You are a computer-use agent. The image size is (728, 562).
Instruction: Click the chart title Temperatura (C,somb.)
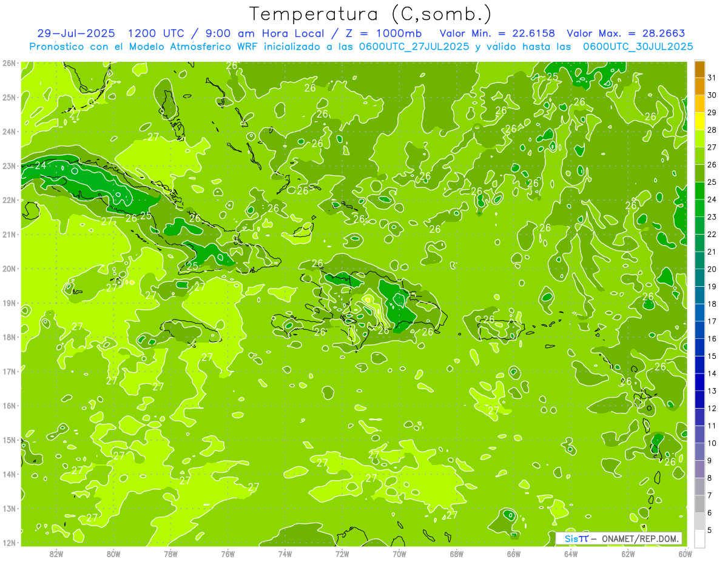click(x=370, y=14)
